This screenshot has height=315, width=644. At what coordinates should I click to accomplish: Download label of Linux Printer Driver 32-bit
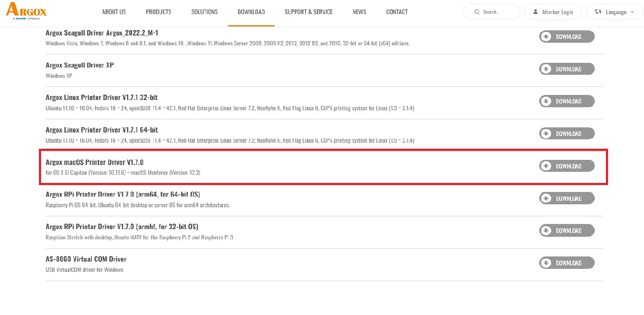[569, 101]
